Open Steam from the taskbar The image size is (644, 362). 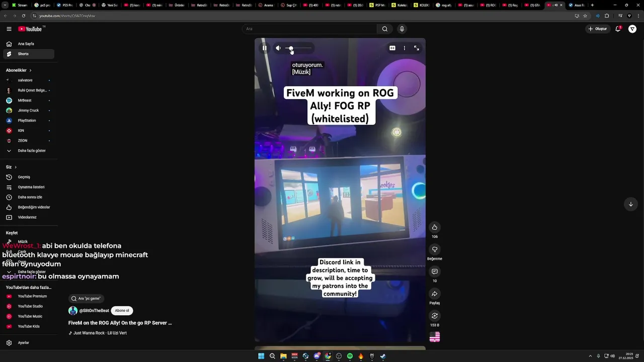[383, 356]
